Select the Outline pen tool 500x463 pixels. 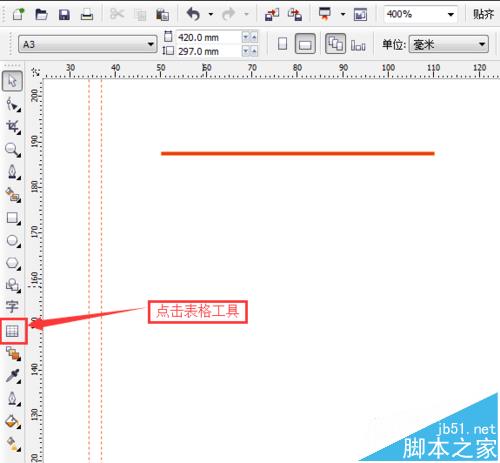[13, 398]
